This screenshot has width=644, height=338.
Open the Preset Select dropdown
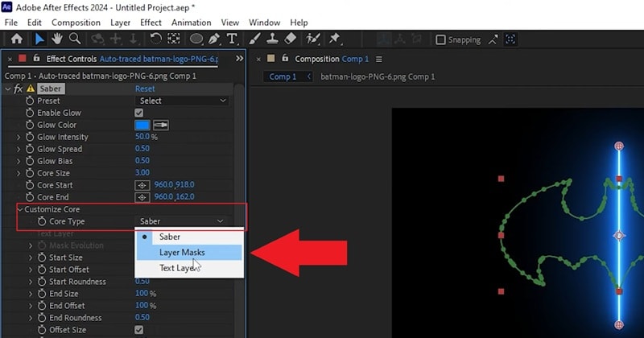[x=182, y=101]
